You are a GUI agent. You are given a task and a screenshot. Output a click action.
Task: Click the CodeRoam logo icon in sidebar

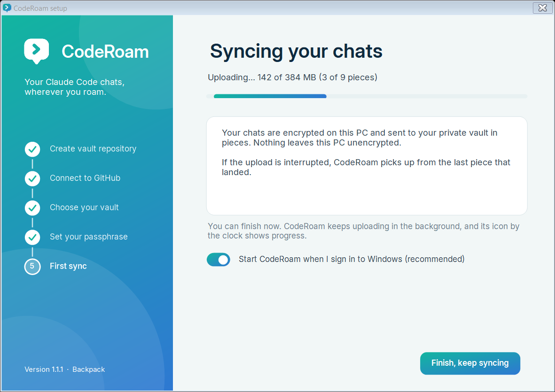37,51
